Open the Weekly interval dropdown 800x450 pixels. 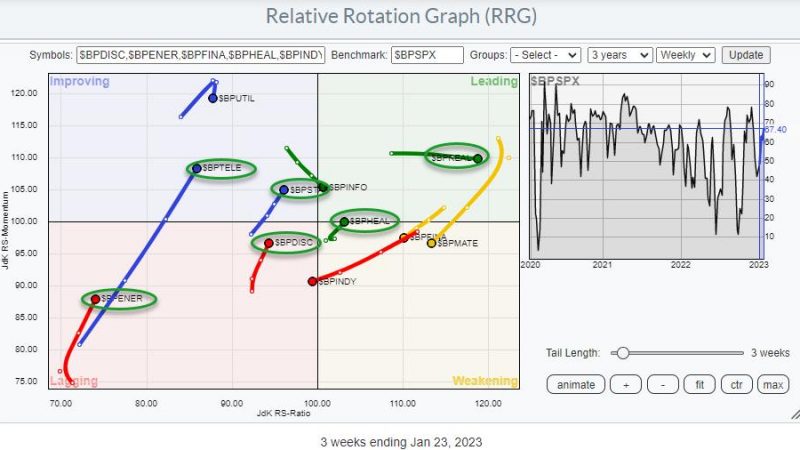click(686, 55)
